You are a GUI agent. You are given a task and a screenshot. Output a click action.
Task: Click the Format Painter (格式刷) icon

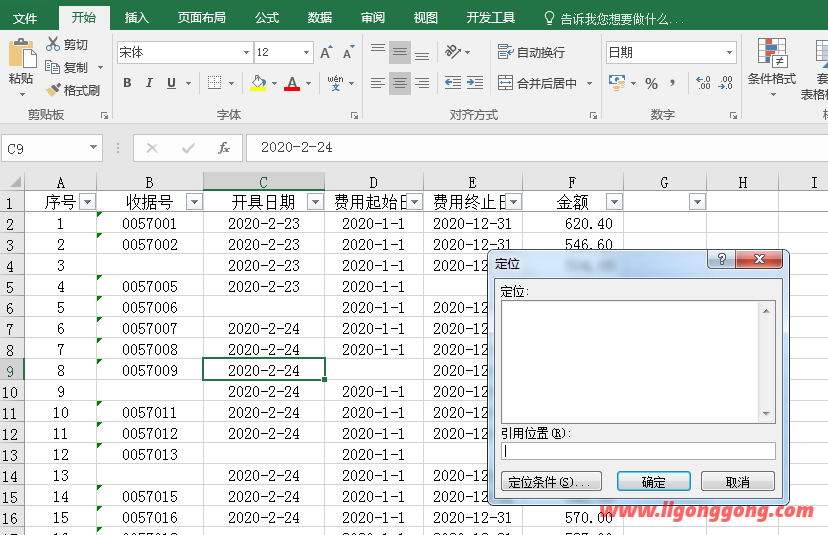coord(53,91)
